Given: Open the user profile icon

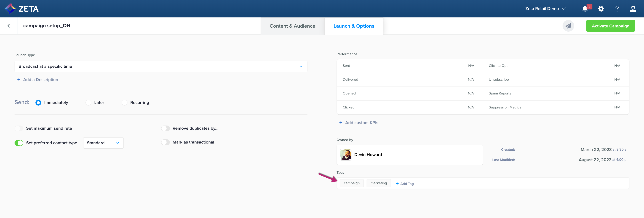Looking at the screenshot, I should [633, 9].
